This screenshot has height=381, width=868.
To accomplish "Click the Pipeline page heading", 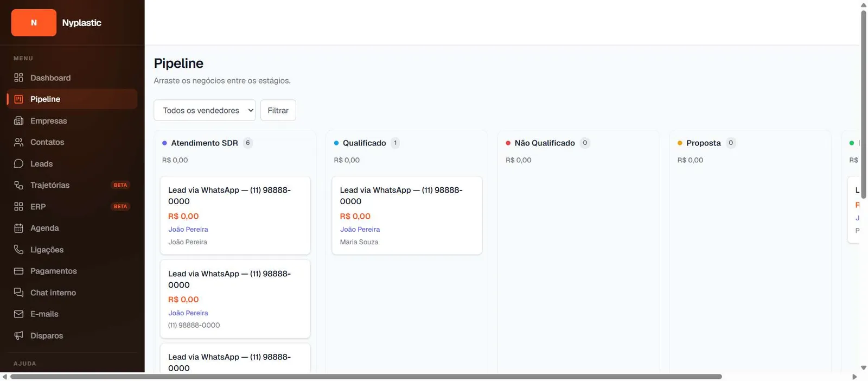I will tap(178, 63).
